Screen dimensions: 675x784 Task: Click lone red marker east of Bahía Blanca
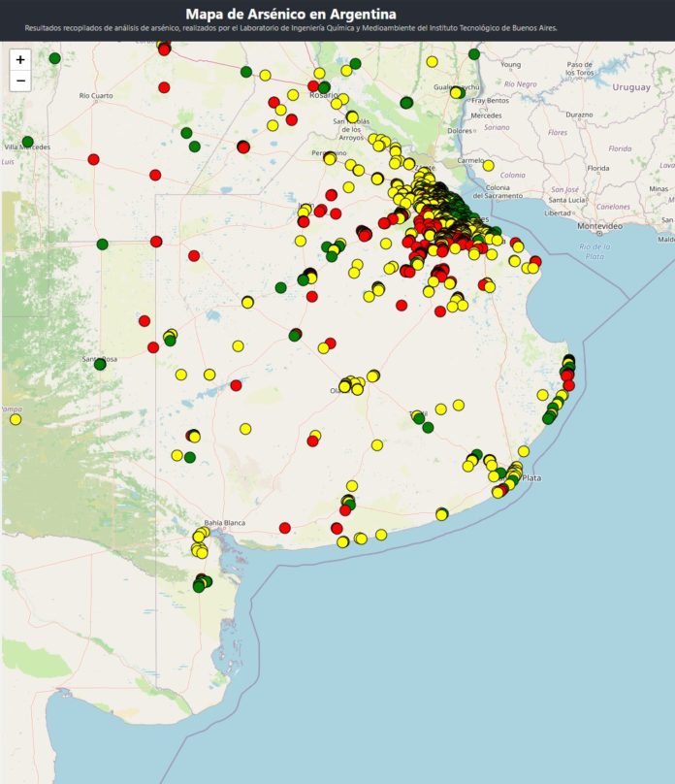[x=285, y=528]
